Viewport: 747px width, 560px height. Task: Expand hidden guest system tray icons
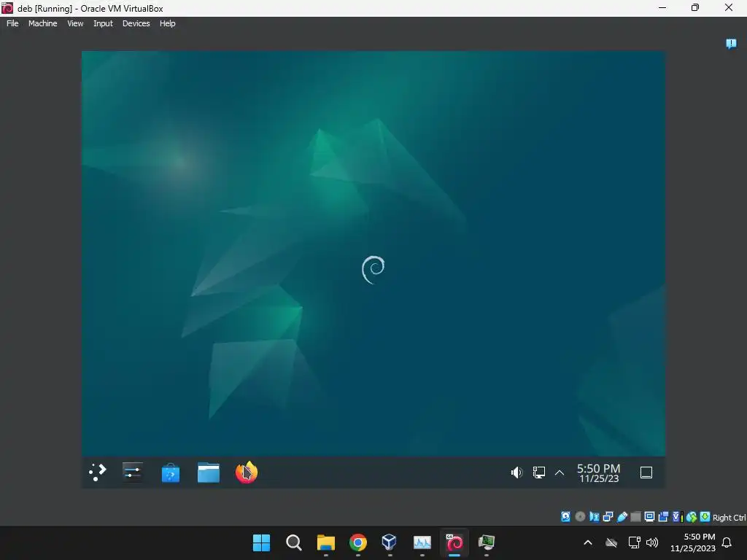pos(560,472)
